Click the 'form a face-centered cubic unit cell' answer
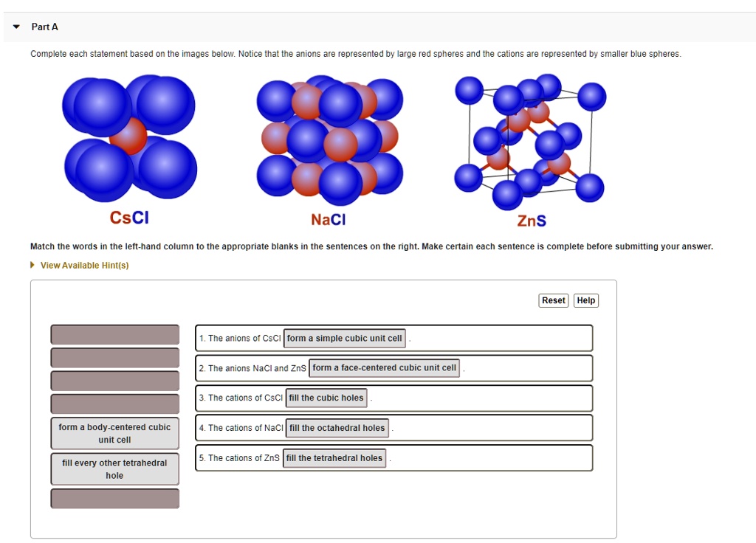Screen dimensions: 756x543 [384, 367]
